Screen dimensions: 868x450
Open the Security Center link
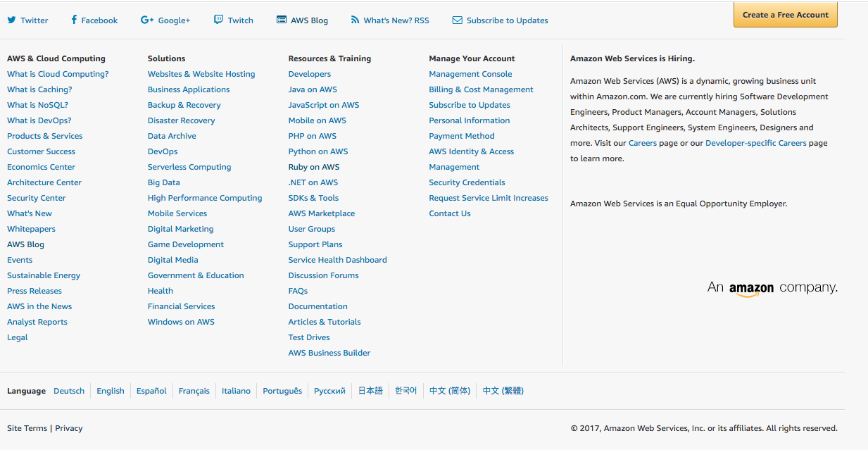[x=37, y=198]
